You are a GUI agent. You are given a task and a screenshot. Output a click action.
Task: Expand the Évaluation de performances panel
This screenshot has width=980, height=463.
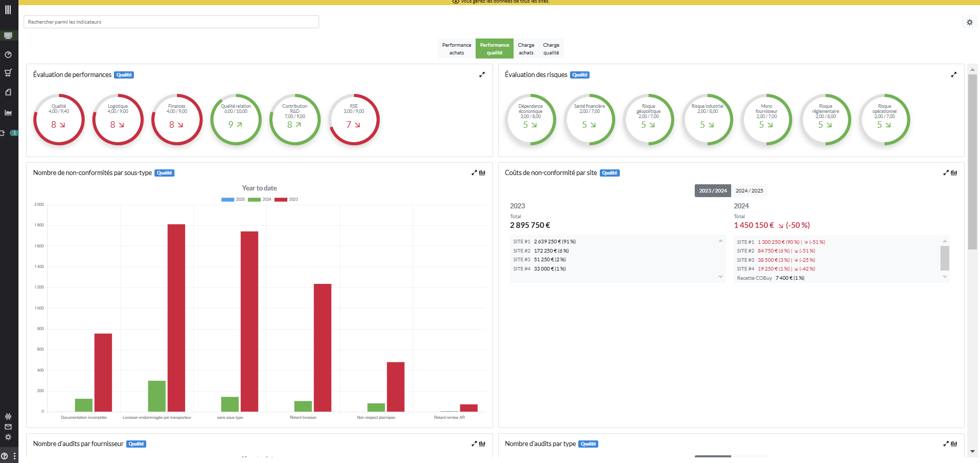[x=482, y=74]
